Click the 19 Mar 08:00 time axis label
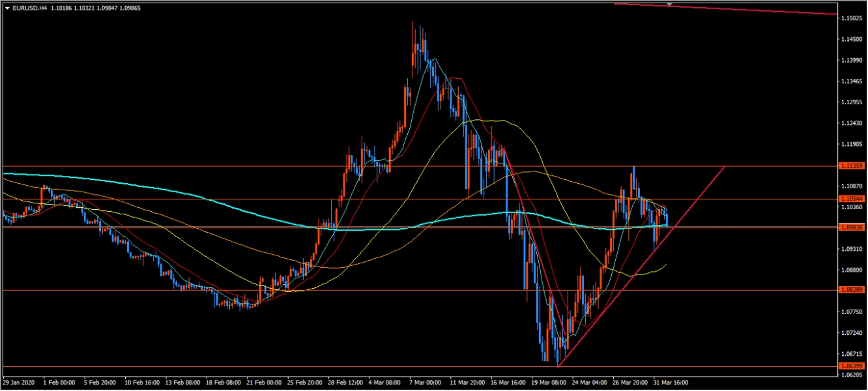Image resolution: width=868 pixels, height=391 pixels. [x=549, y=383]
